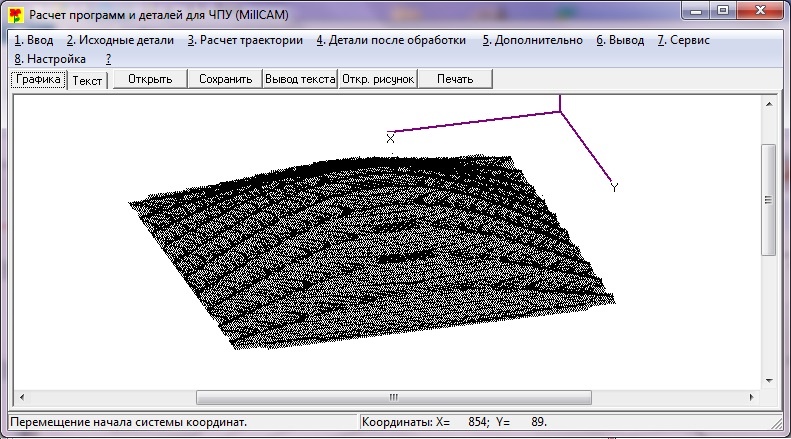Open the '1. Ввод' menu
791x439 pixels.
(34, 40)
